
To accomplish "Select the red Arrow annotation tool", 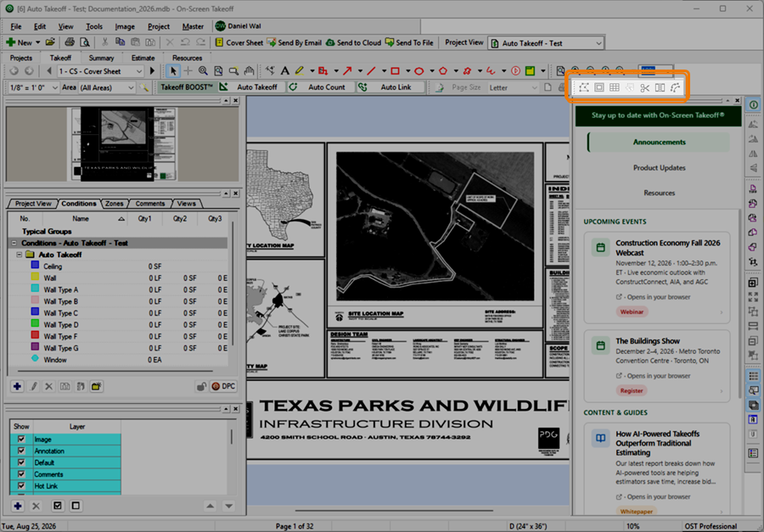I will [347, 71].
